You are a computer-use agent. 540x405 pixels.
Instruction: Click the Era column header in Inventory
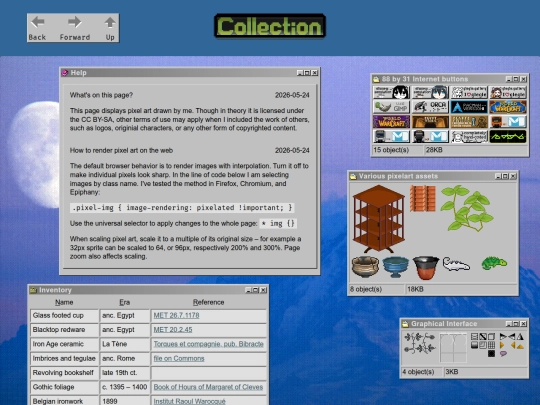(x=125, y=302)
